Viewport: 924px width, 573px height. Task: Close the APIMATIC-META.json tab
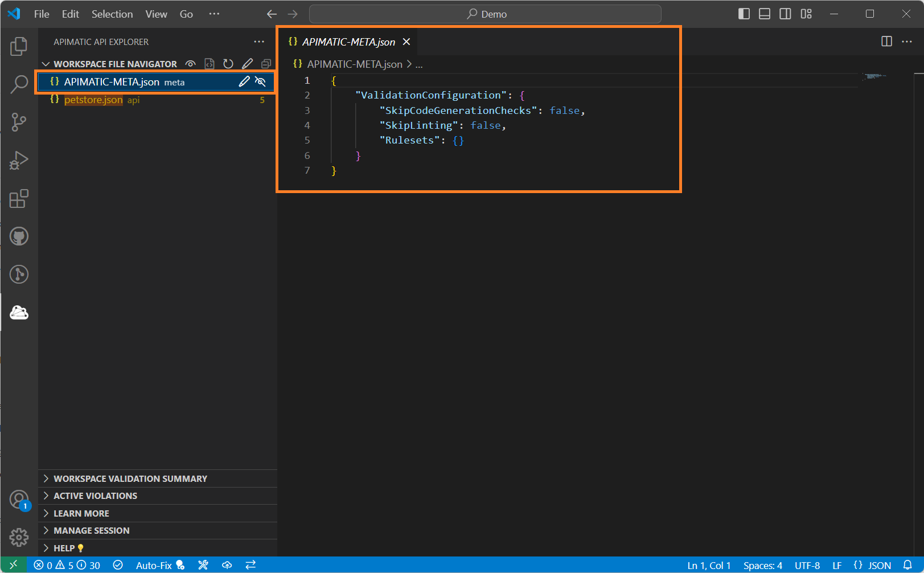tap(406, 42)
